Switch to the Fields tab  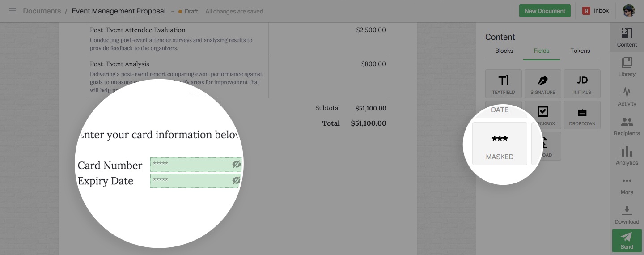click(541, 51)
